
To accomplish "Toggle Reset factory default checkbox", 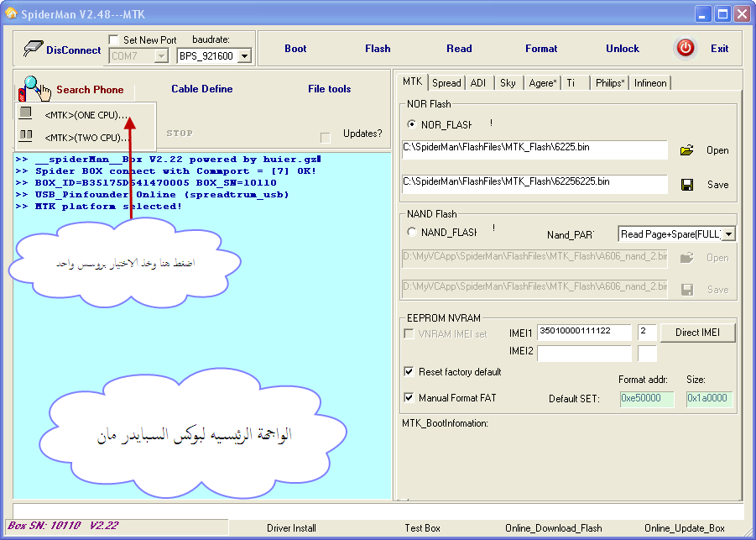I will pyautogui.click(x=409, y=371).
